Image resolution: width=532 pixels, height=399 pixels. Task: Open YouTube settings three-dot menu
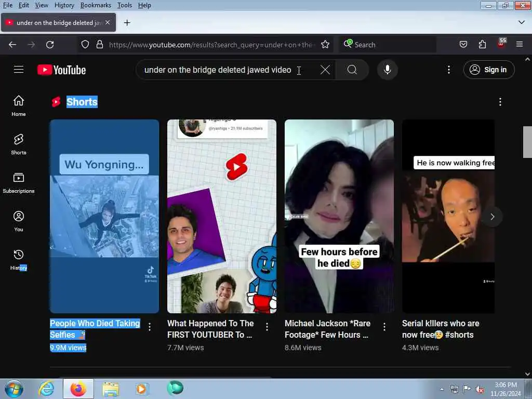(x=448, y=70)
